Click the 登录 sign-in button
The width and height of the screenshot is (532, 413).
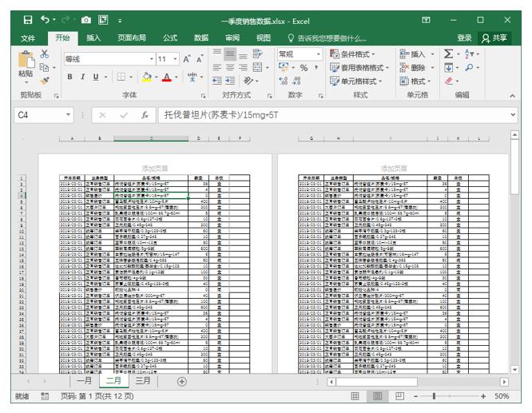[464, 38]
